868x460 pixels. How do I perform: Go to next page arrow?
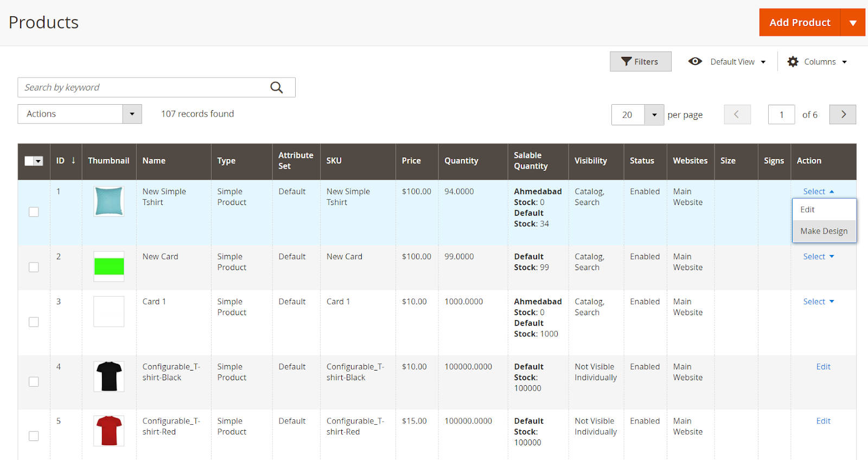pyautogui.click(x=843, y=114)
